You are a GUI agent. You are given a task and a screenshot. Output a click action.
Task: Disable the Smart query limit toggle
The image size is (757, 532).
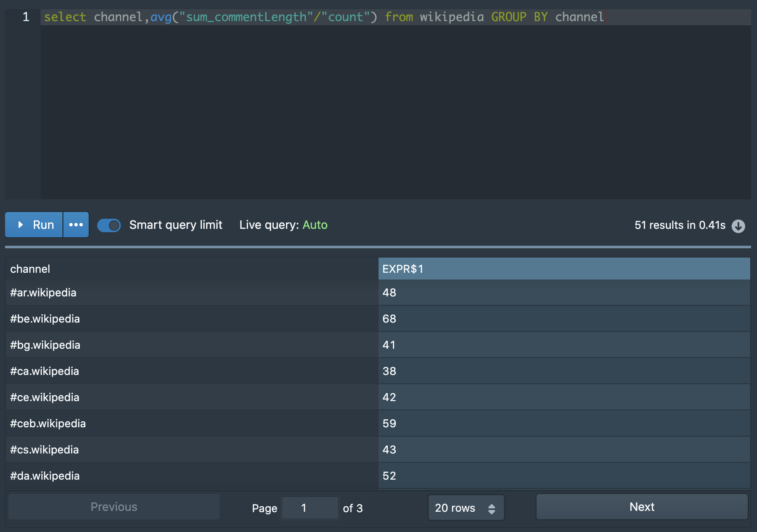click(109, 225)
